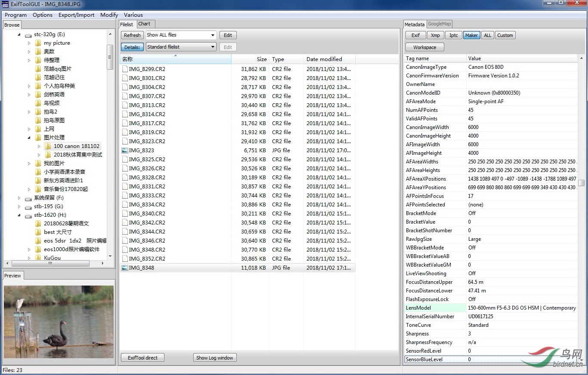Click the 2018秋体育集中测试 folder icon
Image resolution: width=588 pixels, height=375 pixels.
pyautogui.click(x=48, y=155)
